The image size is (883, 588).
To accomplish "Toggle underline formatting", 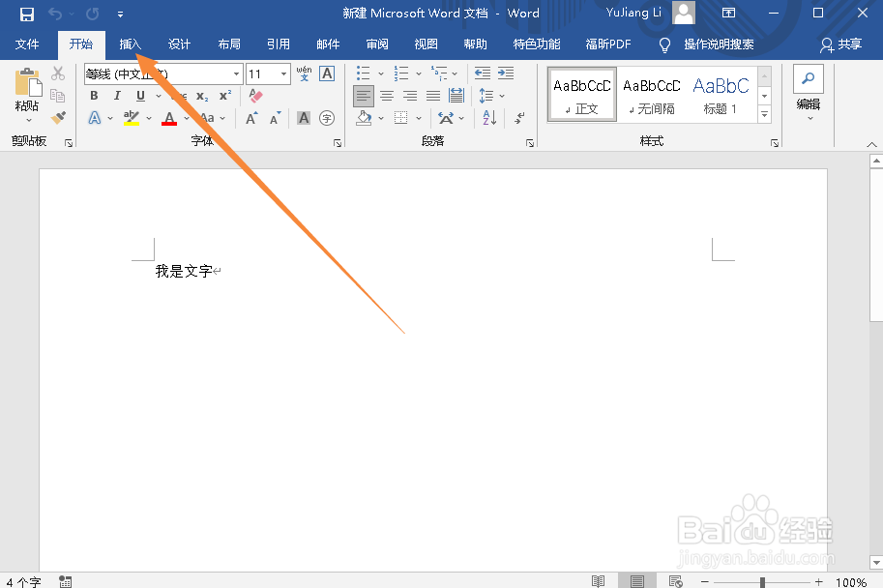I will point(141,96).
